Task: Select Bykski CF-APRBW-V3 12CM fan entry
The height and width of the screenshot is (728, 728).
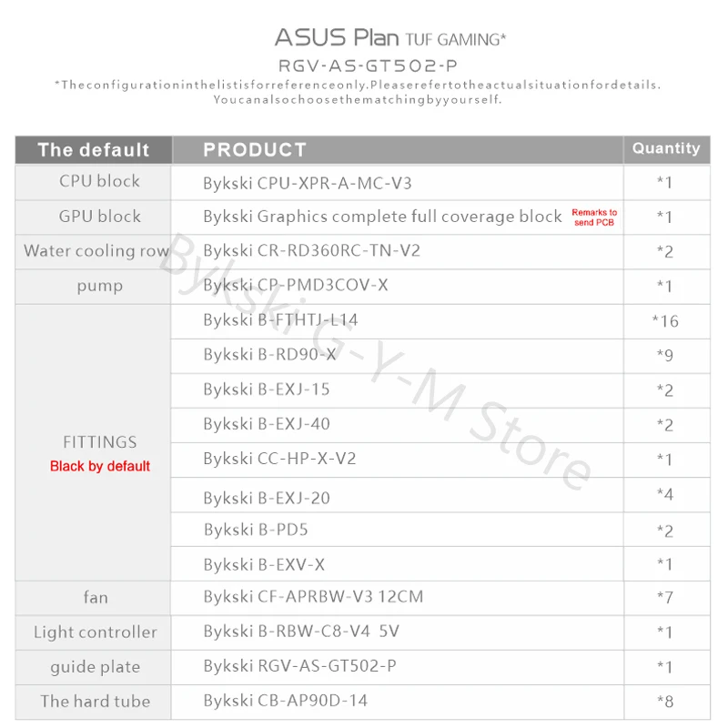Action: (x=313, y=597)
